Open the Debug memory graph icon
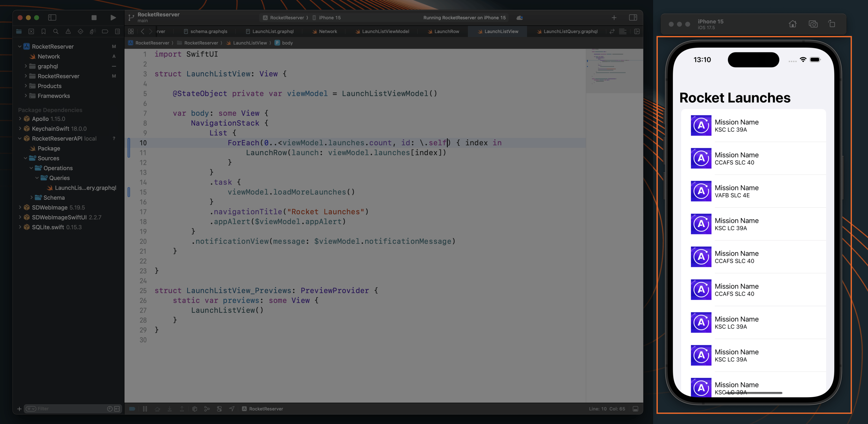This screenshot has height=424, width=868. pos(207,409)
